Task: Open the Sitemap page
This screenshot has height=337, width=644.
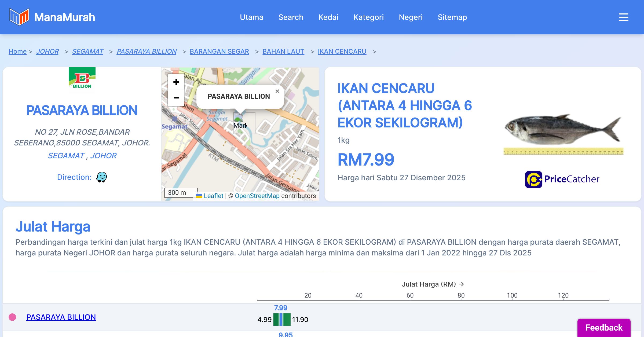Action: (x=452, y=17)
